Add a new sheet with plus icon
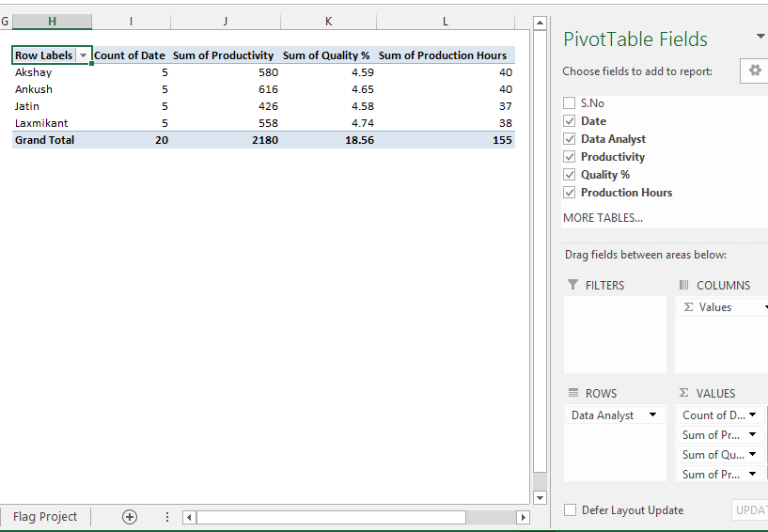The width and height of the screenshot is (768, 532). point(130,517)
